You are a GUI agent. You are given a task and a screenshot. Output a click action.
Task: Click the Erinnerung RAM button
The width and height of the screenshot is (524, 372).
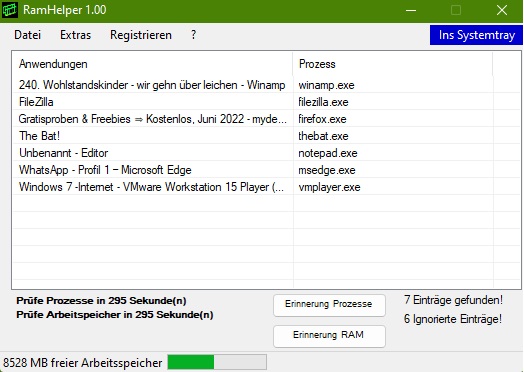(x=329, y=336)
